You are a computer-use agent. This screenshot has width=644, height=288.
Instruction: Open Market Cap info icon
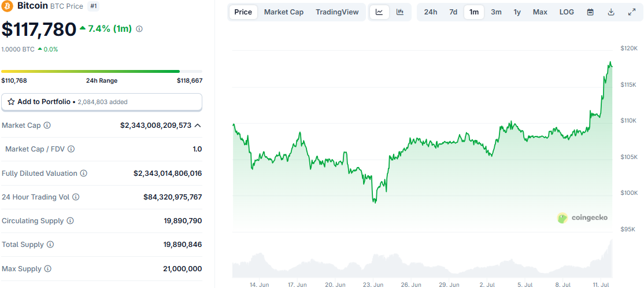pos(47,125)
